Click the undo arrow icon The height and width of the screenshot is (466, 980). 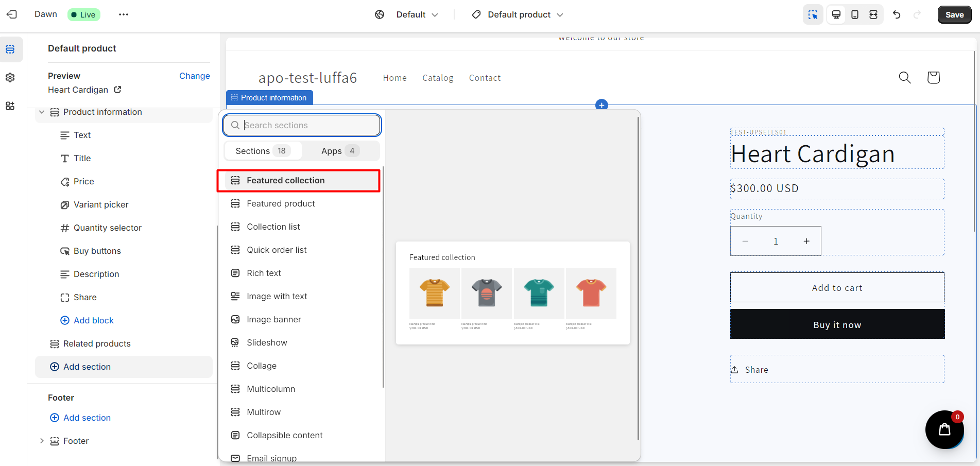(x=897, y=14)
